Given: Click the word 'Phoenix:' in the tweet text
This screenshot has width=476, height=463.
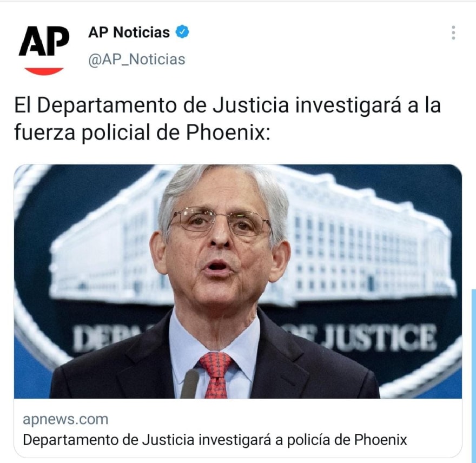Looking at the screenshot, I should [x=228, y=133].
